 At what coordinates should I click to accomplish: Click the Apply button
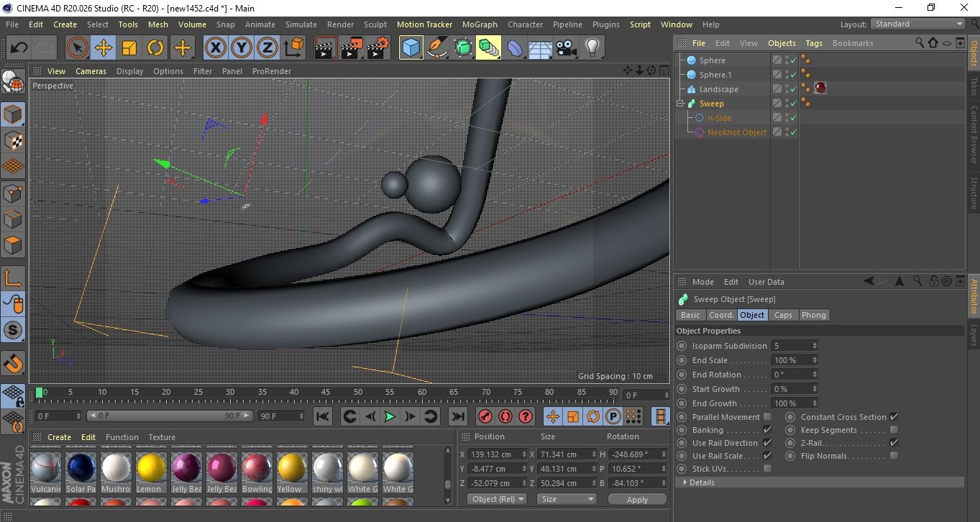coord(637,499)
